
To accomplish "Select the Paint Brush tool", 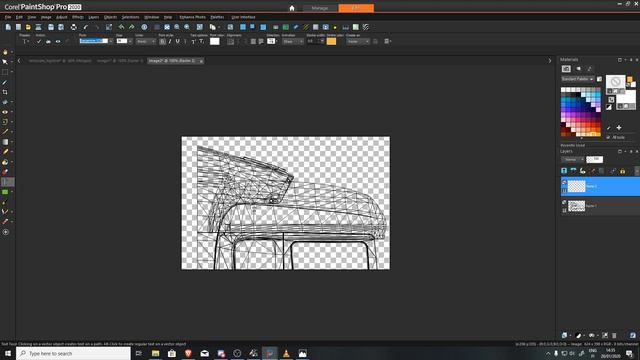I will [5, 132].
